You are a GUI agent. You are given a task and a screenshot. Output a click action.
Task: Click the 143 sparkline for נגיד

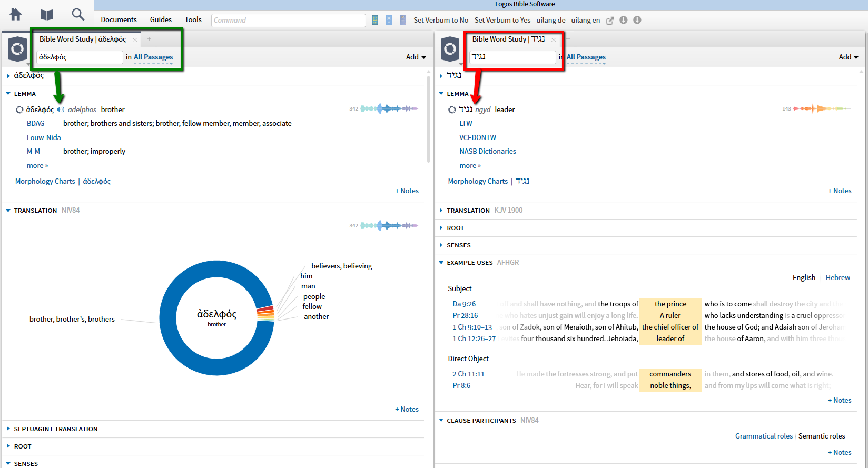click(822, 108)
